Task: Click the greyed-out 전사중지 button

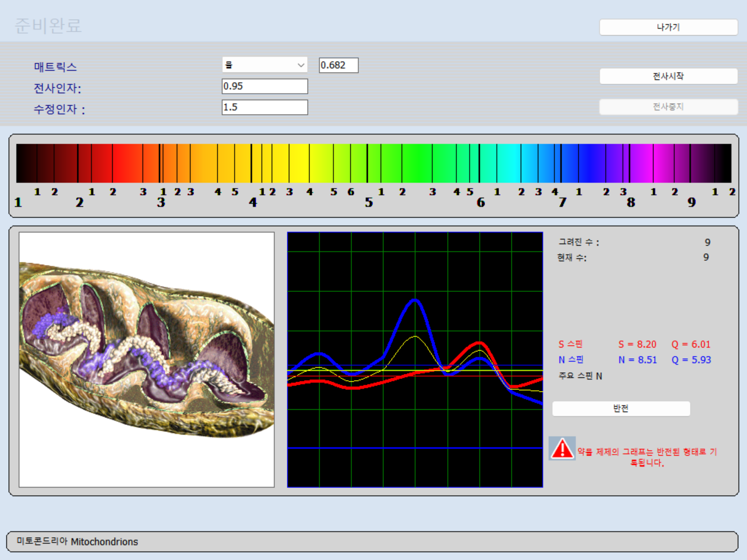Action: pos(668,107)
